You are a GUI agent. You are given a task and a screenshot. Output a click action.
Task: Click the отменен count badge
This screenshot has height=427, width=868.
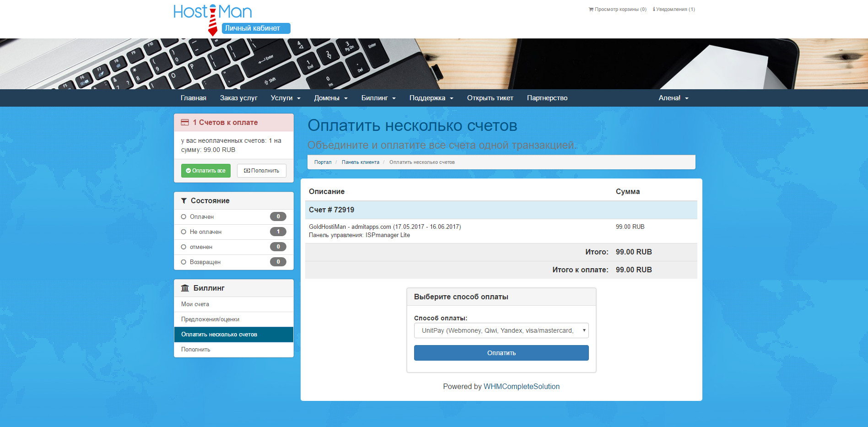pyautogui.click(x=278, y=247)
